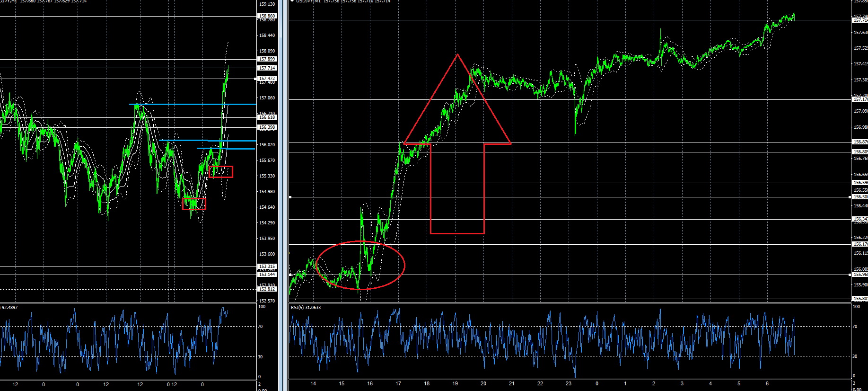Click the 155.330 tick on H1 price scale

(x=267, y=176)
